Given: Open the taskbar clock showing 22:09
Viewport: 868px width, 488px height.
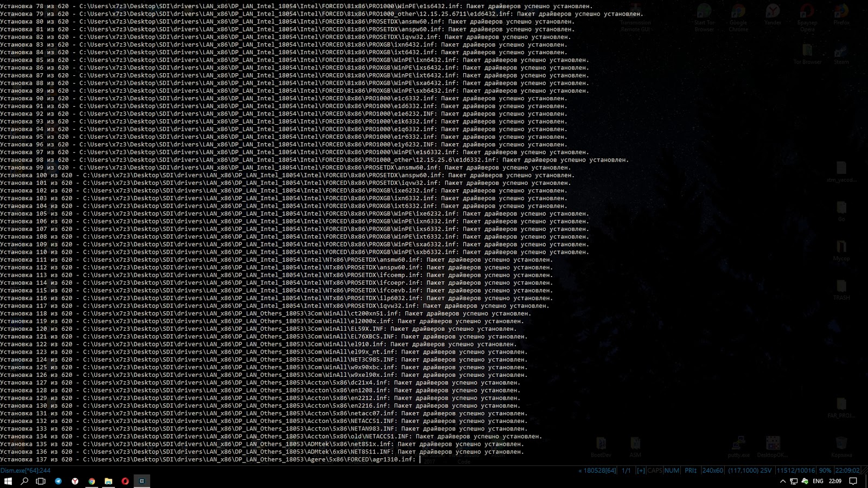Looking at the screenshot, I should (x=835, y=481).
